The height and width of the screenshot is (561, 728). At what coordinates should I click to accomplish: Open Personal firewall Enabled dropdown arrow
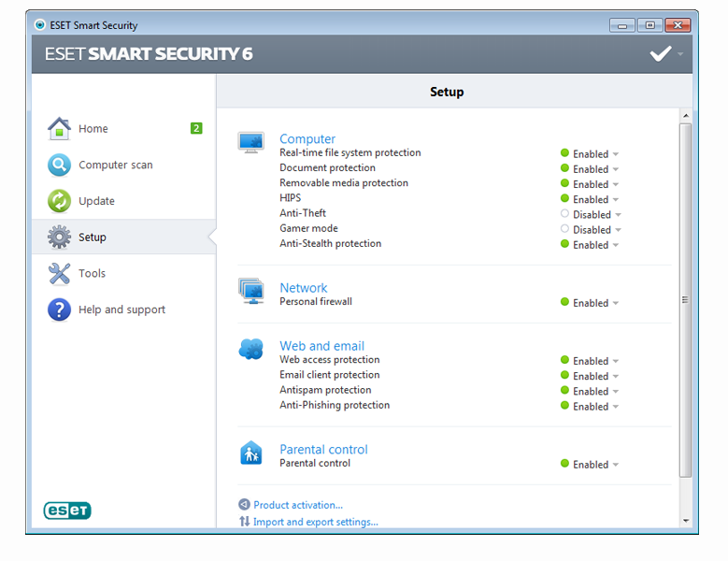coord(616,303)
